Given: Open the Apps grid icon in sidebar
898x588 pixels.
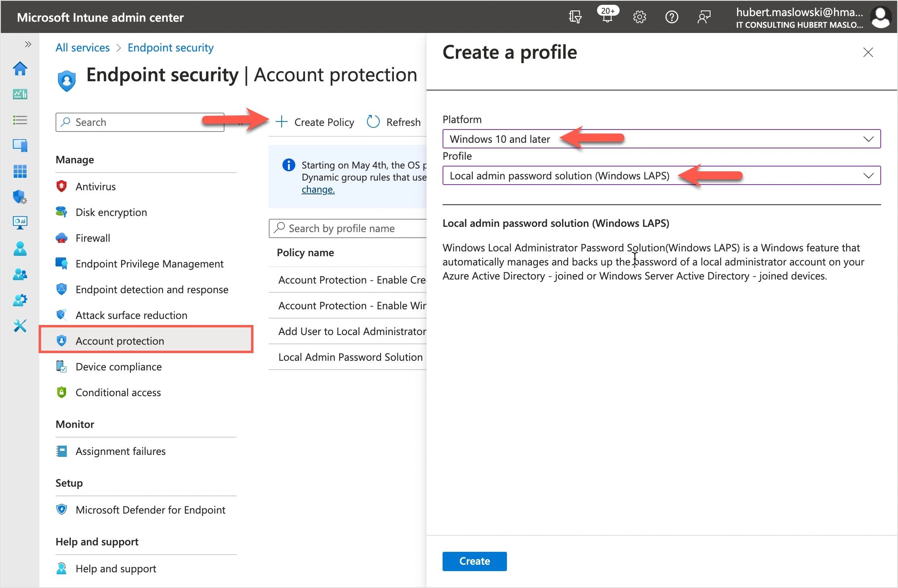Looking at the screenshot, I should (20, 171).
